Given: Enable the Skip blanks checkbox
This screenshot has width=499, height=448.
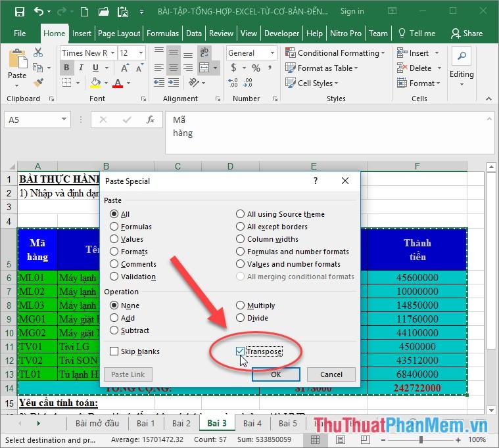Looking at the screenshot, I should click(x=114, y=351).
